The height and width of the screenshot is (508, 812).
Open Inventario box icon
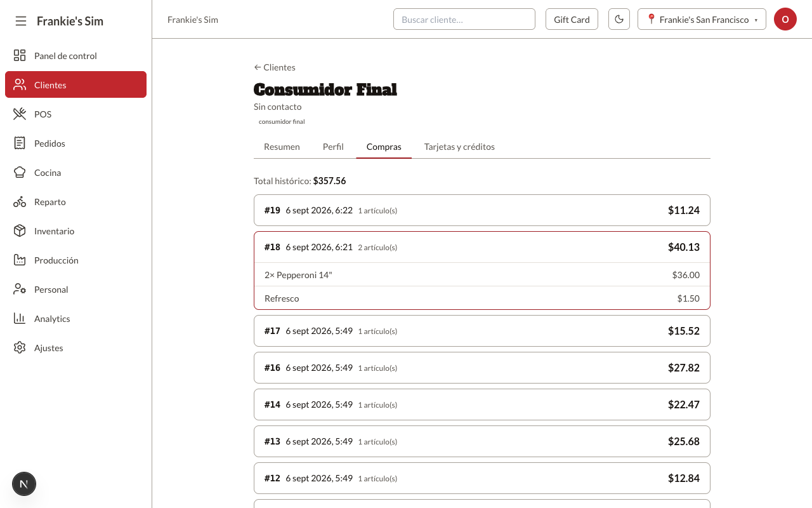[x=20, y=231]
